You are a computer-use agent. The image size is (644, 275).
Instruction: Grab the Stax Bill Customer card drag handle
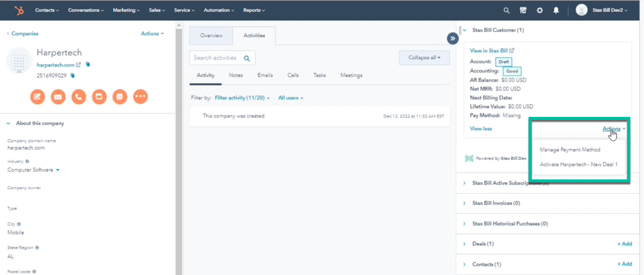point(460,30)
